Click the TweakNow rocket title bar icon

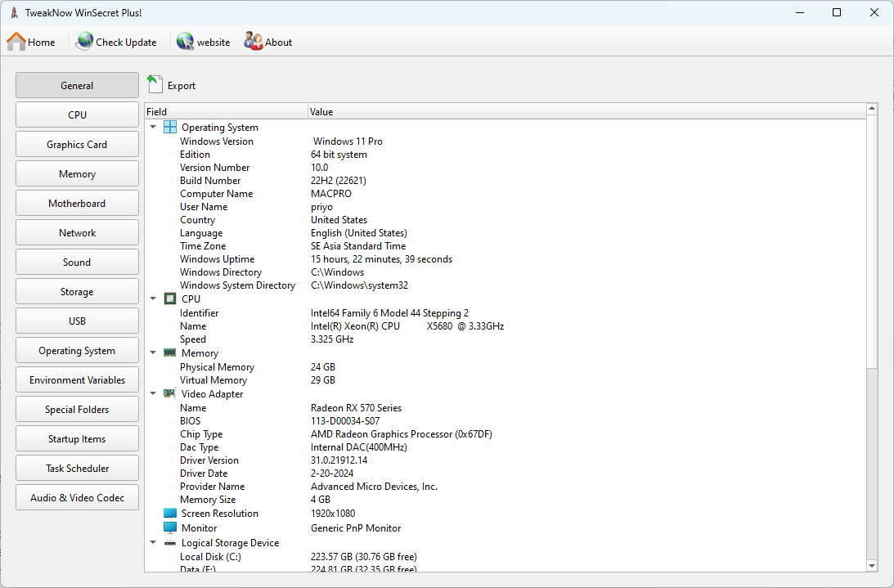[14, 12]
